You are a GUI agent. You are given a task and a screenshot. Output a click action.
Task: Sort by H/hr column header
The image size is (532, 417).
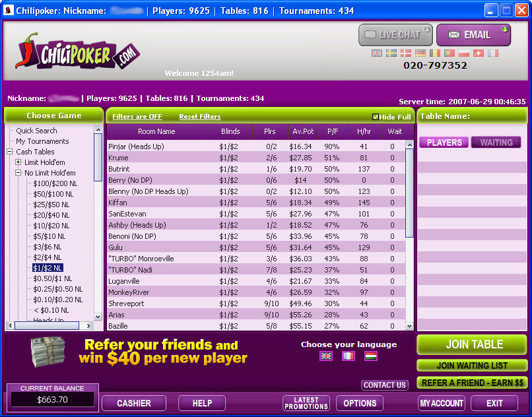point(364,132)
